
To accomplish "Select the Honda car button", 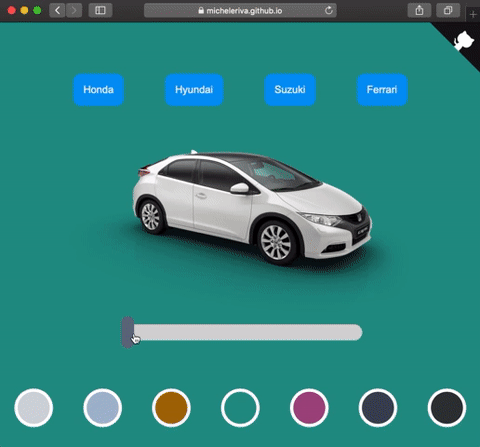I will [x=99, y=90].
